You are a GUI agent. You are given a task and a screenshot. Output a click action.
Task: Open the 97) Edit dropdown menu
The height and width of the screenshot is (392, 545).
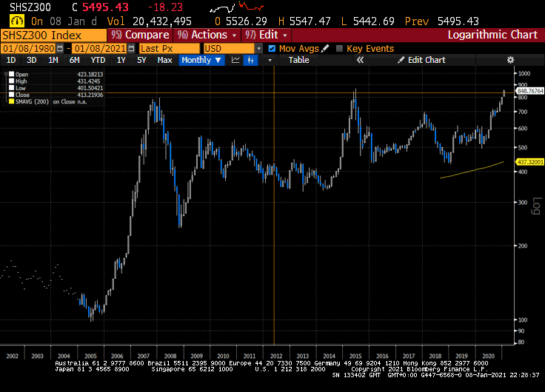point(267,35)
